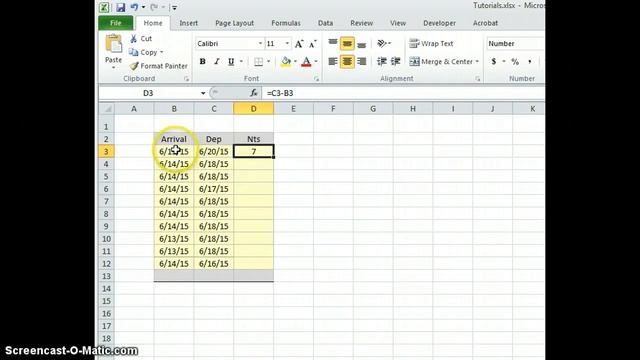This screenshot has height=360, width=640.
Task: Open the View tab
Action: click(398, 23)
